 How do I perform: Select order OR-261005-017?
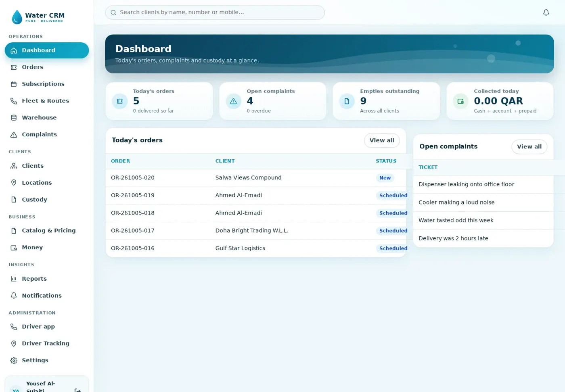(x=133, y=231)
